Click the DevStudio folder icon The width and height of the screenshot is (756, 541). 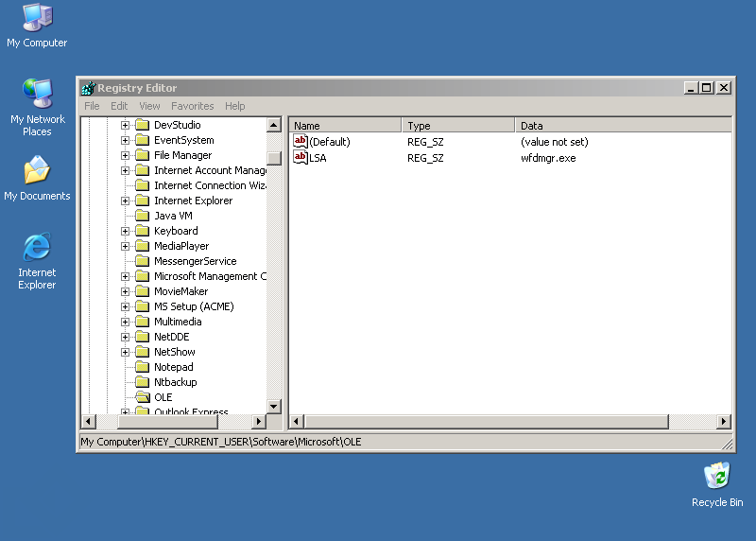[x=143, y=125]
